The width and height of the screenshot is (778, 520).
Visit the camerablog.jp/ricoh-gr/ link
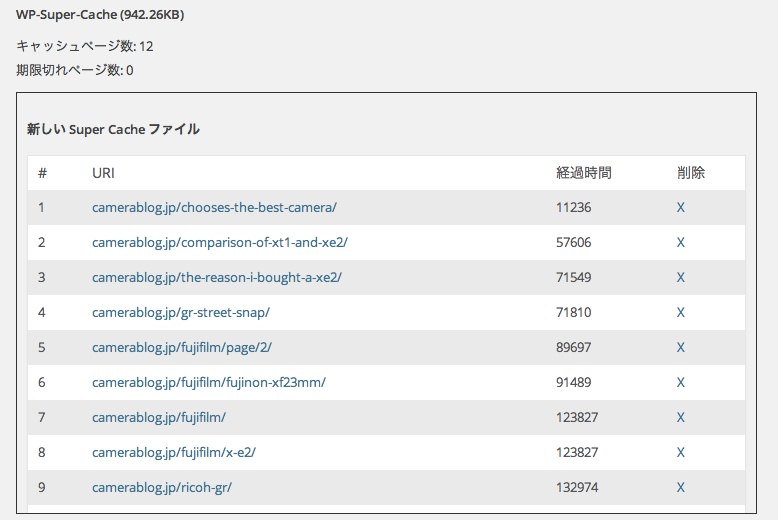click(x=162, y=487)
